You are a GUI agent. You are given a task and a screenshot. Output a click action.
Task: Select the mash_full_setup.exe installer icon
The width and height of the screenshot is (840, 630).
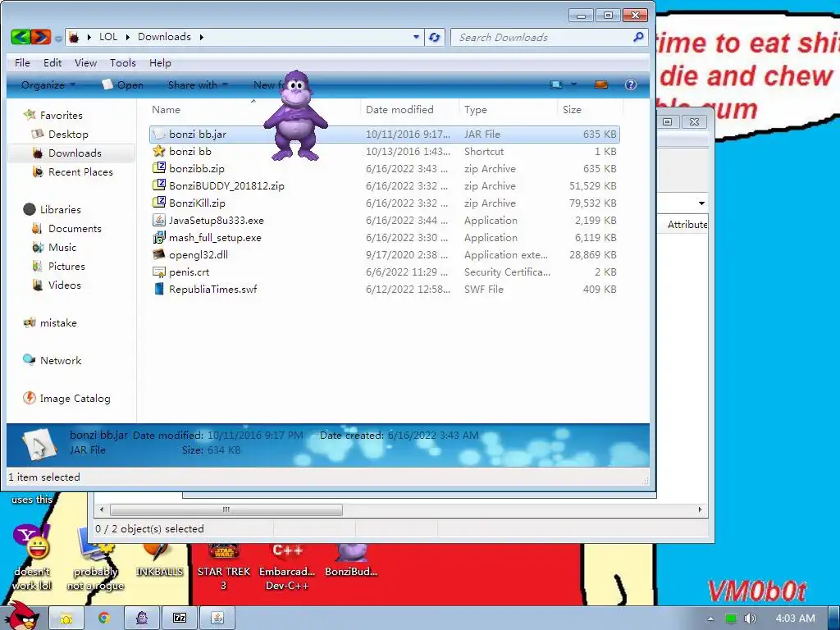159,237
